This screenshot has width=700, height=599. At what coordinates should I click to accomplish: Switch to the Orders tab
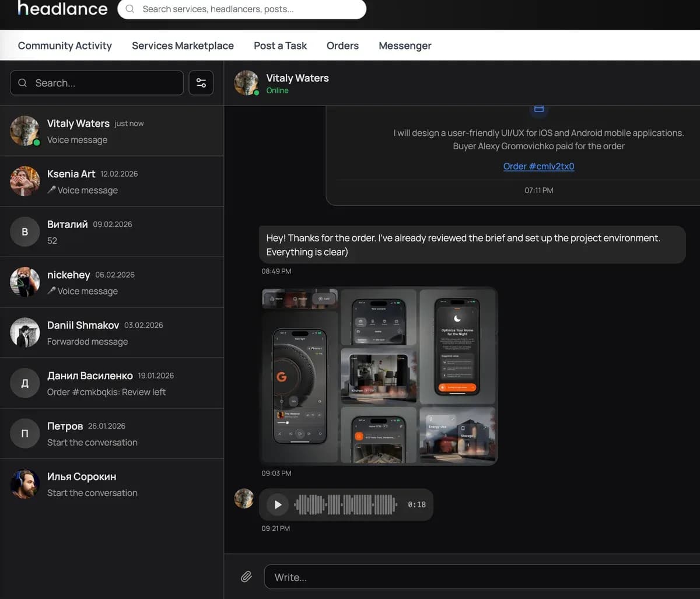[342, 45]
